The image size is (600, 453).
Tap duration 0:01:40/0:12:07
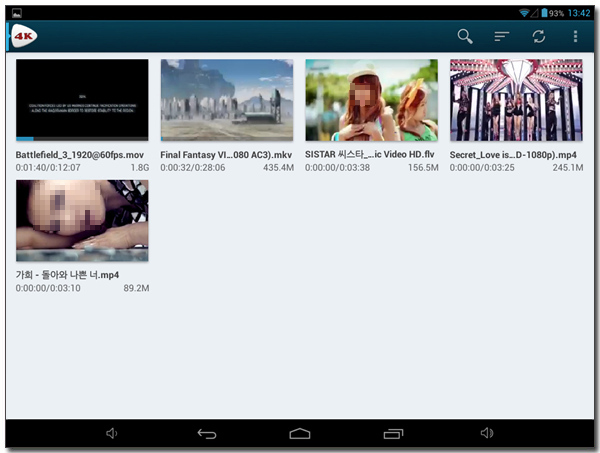pos(48,168)
